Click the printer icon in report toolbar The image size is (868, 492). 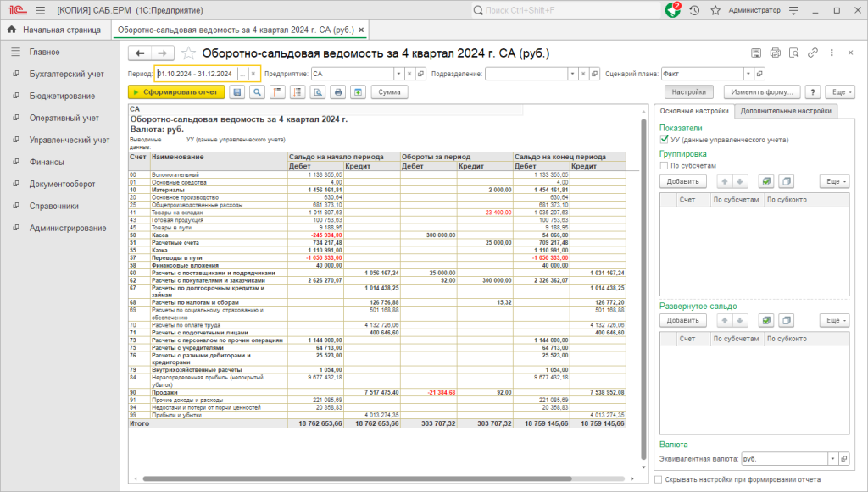337,92
